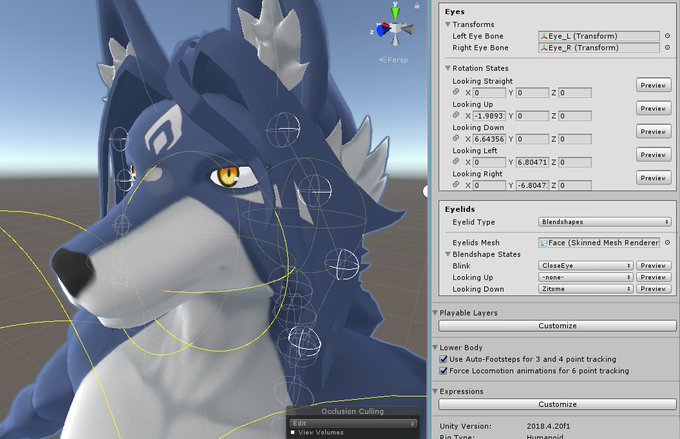
Task: Open object picker for Right Eye Bone
Action: (x=667, y=48)
